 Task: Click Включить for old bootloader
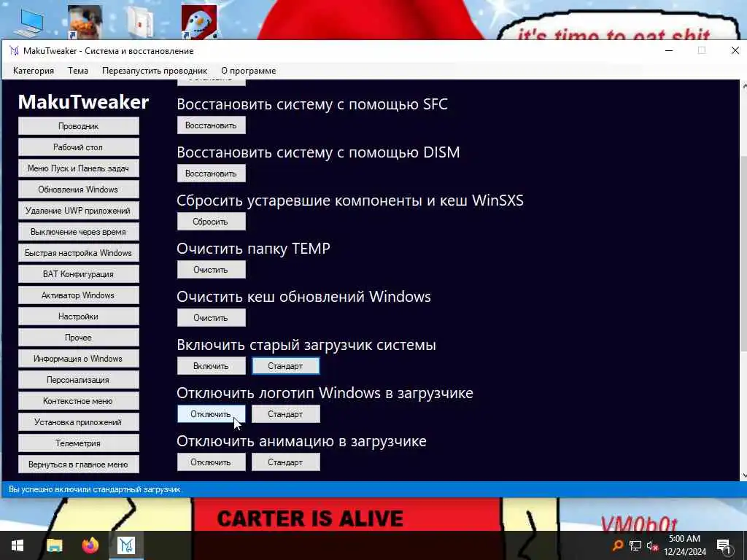point(211,366)
